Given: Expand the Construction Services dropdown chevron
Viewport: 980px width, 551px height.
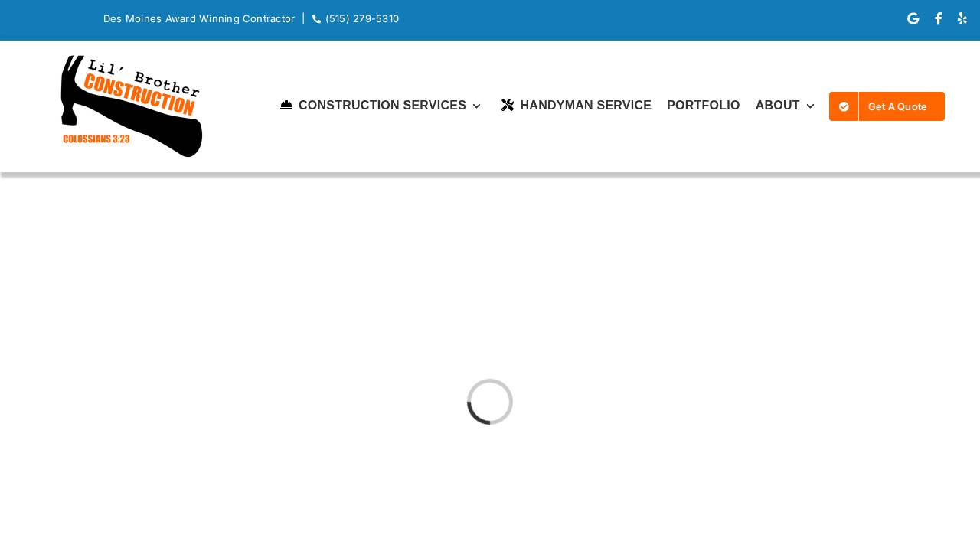Looking at the screenshot, I should click(x=477, y=106).
